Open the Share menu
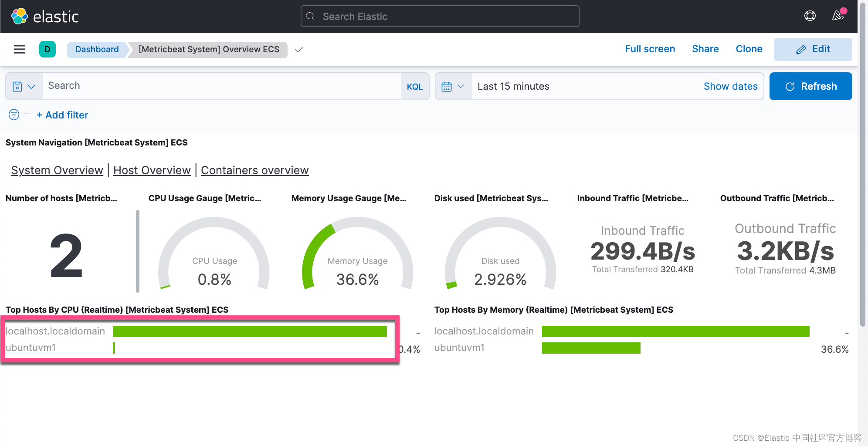Screen dimensions: 868x446 point(705,49)
